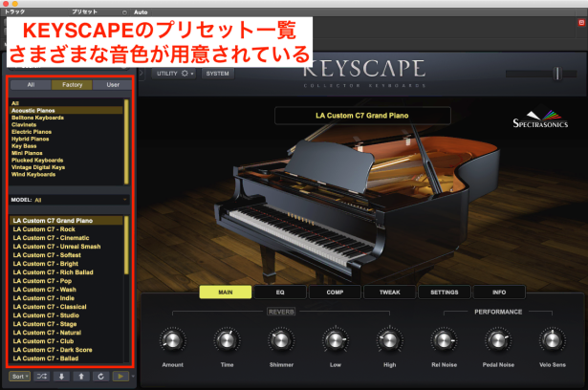Select the User directory filter
The height and width of the screenshot is (390, 588).
113,85
